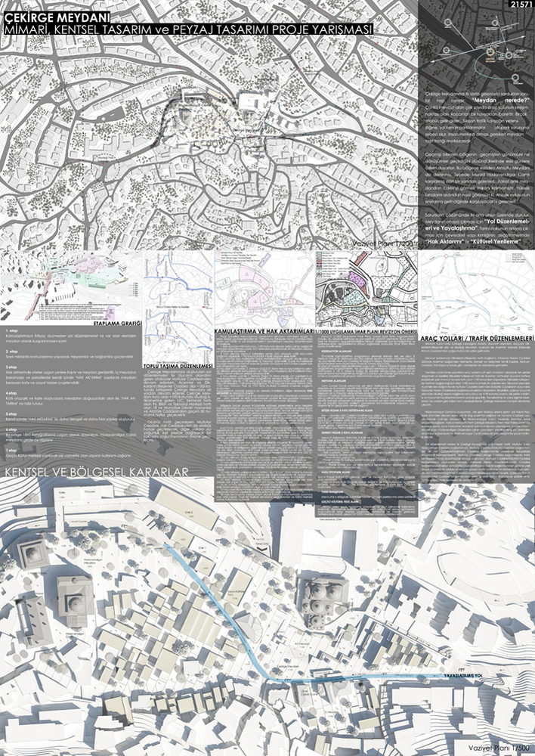The height and width of the screenshot is (756, 535).
Task: Open the black-and-white zoning plan revision map
Action: (x=366, y=290)
